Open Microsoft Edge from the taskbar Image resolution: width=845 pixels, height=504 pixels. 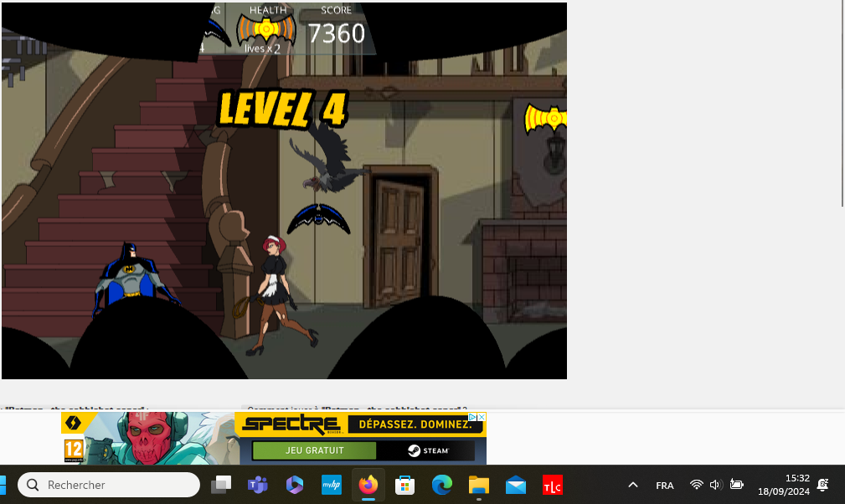tap(442, 485)
